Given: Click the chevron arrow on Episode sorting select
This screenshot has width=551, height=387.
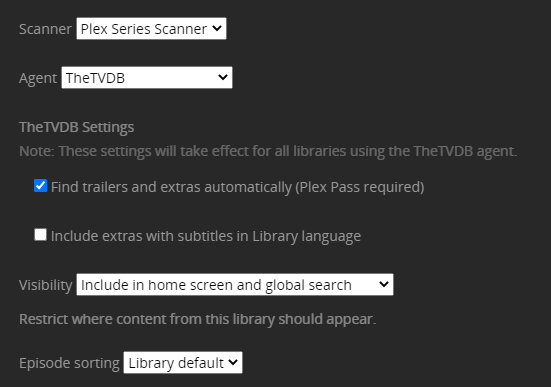Looking at the screenshot, I should [233, 362].
